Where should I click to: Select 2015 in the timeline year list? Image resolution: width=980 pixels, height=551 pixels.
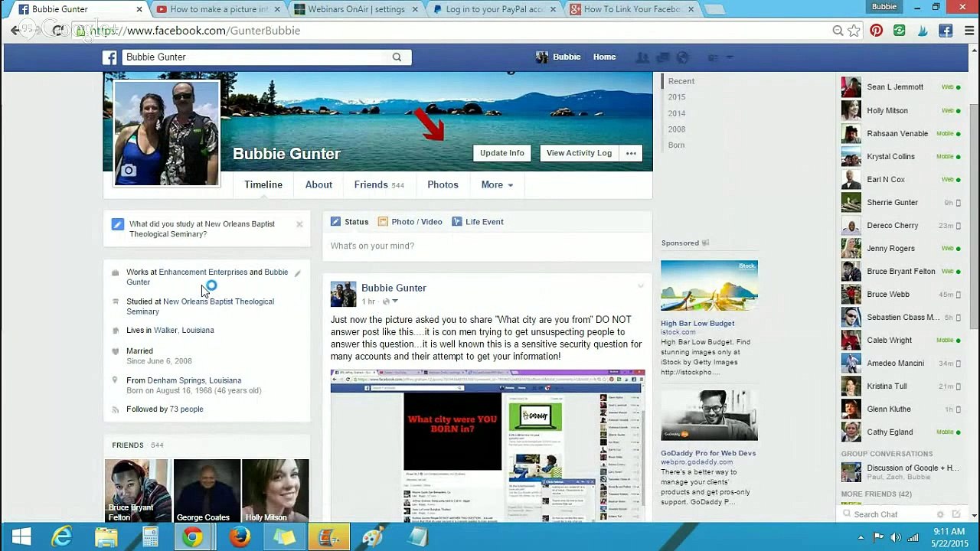coord(676,97)
